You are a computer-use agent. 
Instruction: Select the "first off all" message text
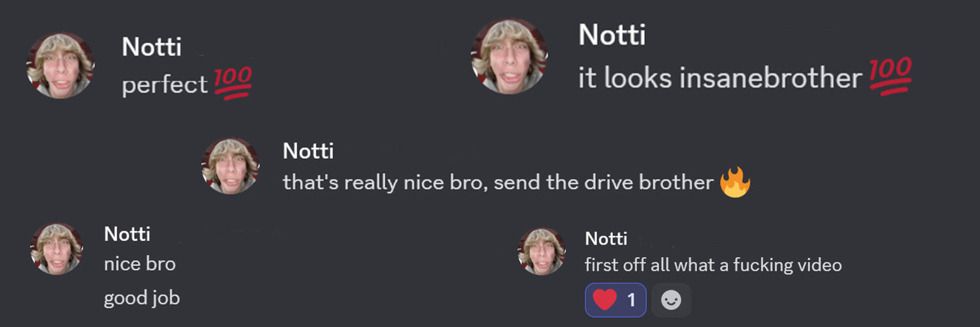pos(713,265)
